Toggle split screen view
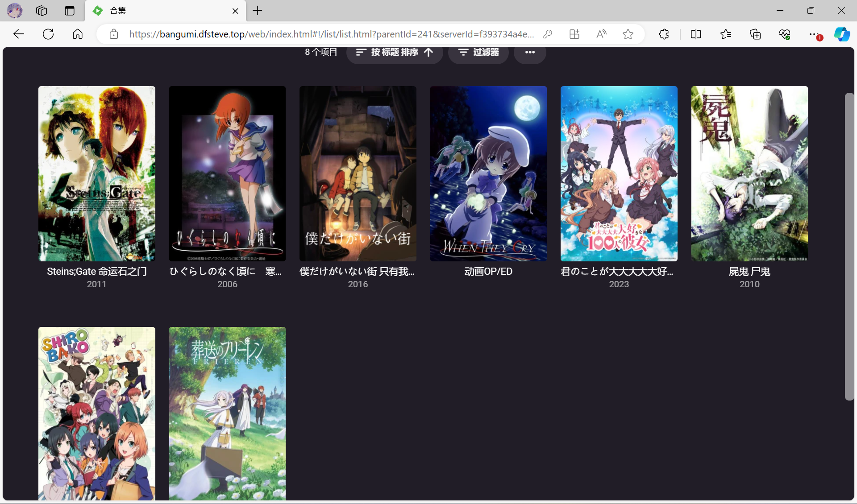The height and width of the screenshot is (504, 857). (696, 34)
